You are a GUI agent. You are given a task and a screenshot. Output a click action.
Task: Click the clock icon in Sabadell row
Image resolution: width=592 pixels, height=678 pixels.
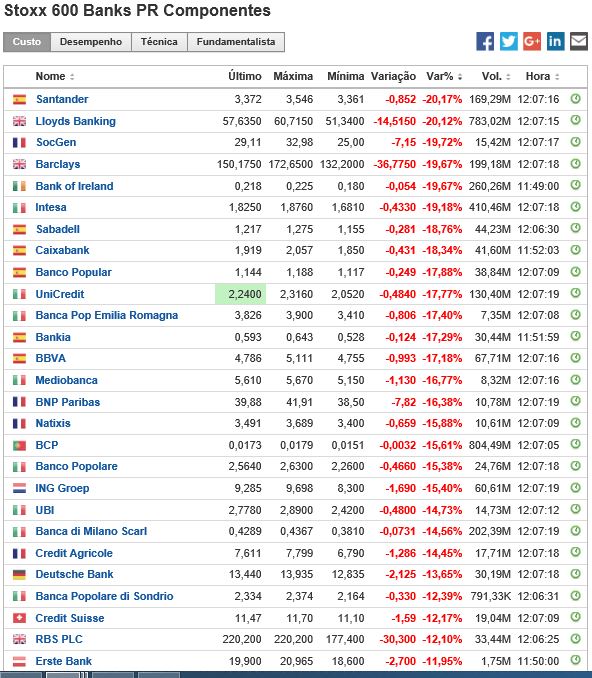tap(575, 228)
